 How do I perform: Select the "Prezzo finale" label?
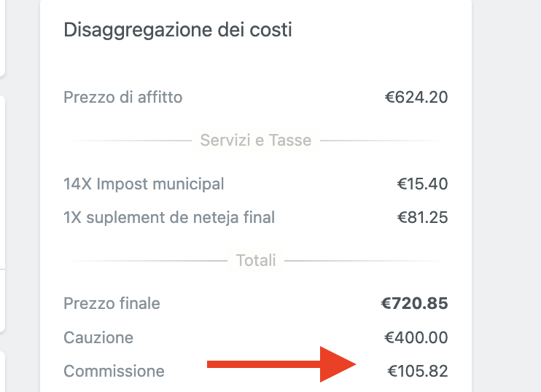coord(112,303)
